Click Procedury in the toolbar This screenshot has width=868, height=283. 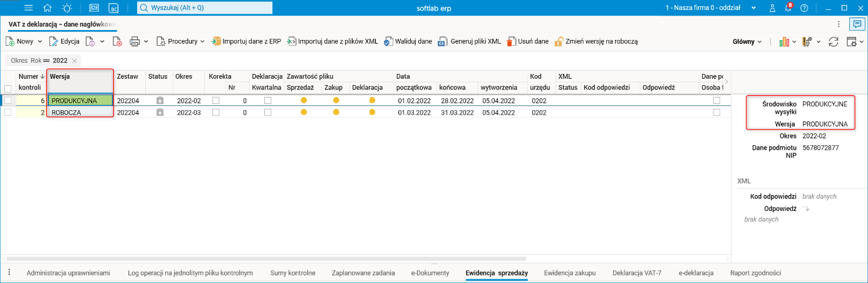click(177, 41)
